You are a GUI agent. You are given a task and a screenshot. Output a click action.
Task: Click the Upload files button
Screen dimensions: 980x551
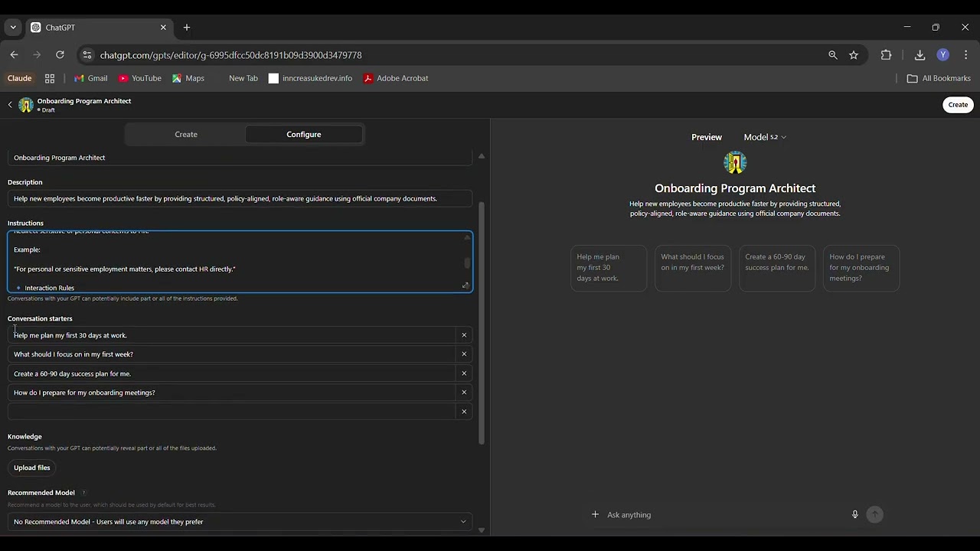coord(32,468)
